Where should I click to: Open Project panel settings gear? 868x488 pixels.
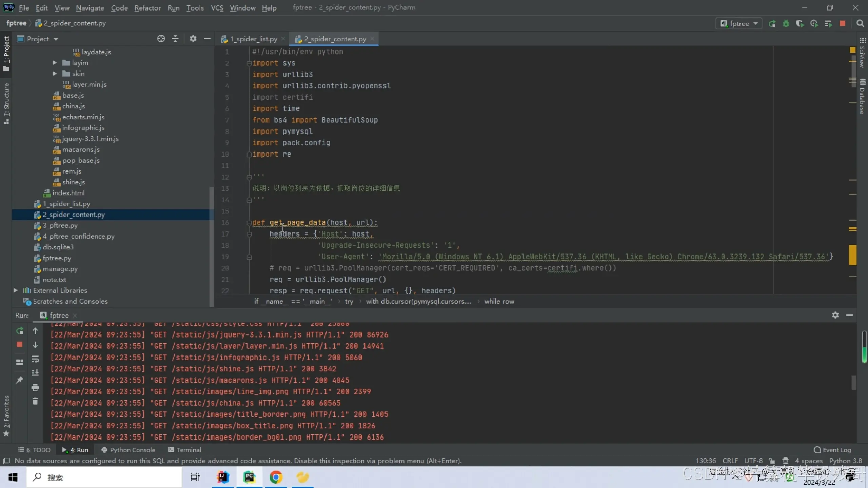193,39
